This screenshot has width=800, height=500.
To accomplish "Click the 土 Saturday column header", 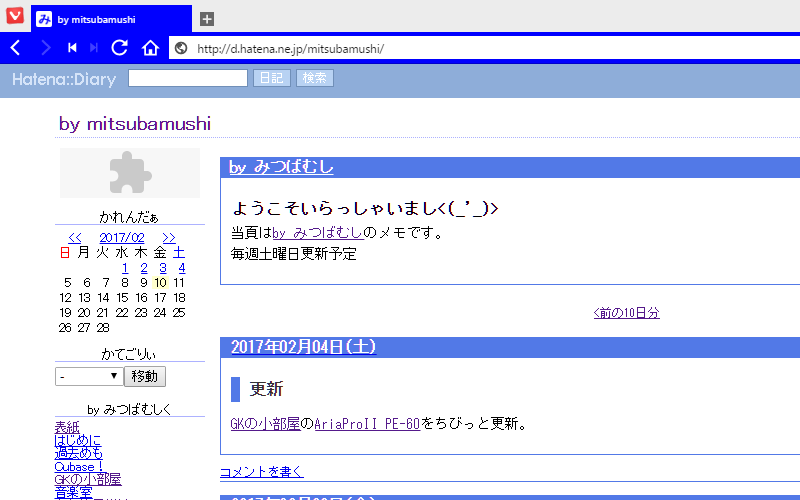I will (x=179, y=253).
